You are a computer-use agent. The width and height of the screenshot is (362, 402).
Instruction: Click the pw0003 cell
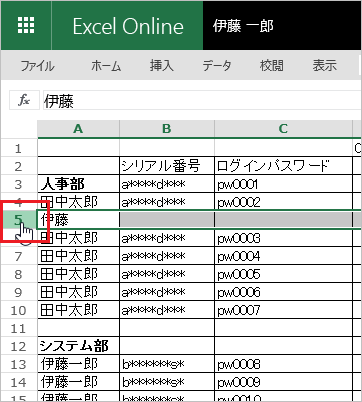point(283,238)
